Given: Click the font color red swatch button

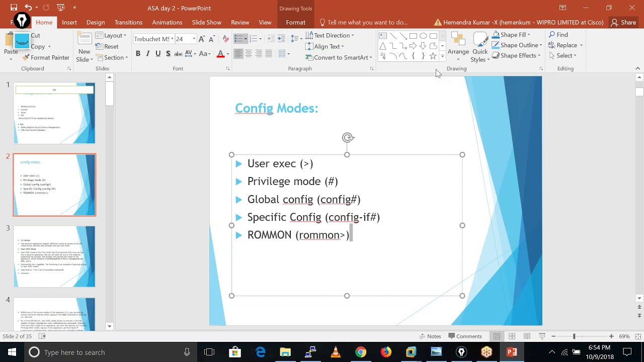Looking at the screenshot, I should pyautogui.click(x=220, y=54).
